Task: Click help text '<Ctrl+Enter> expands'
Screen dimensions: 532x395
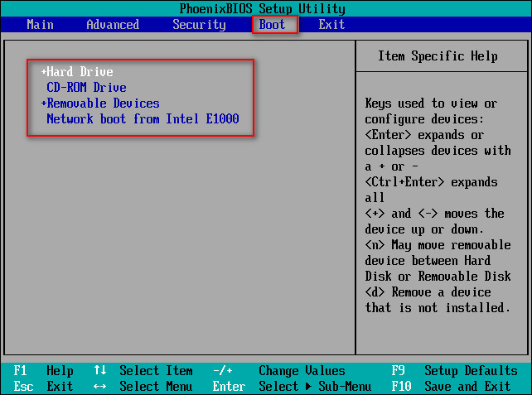Action: 431,182
